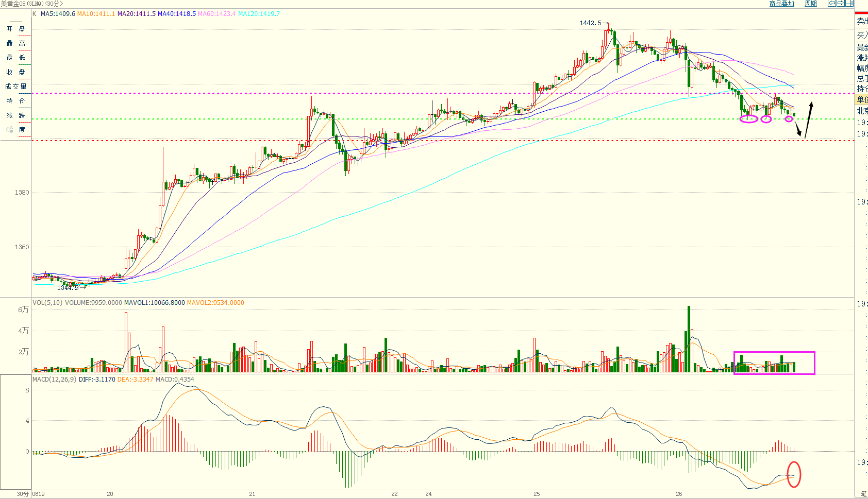Click the MACD:0.4354 value
Screen dimensions: 868x499
(x=175, y=380)
